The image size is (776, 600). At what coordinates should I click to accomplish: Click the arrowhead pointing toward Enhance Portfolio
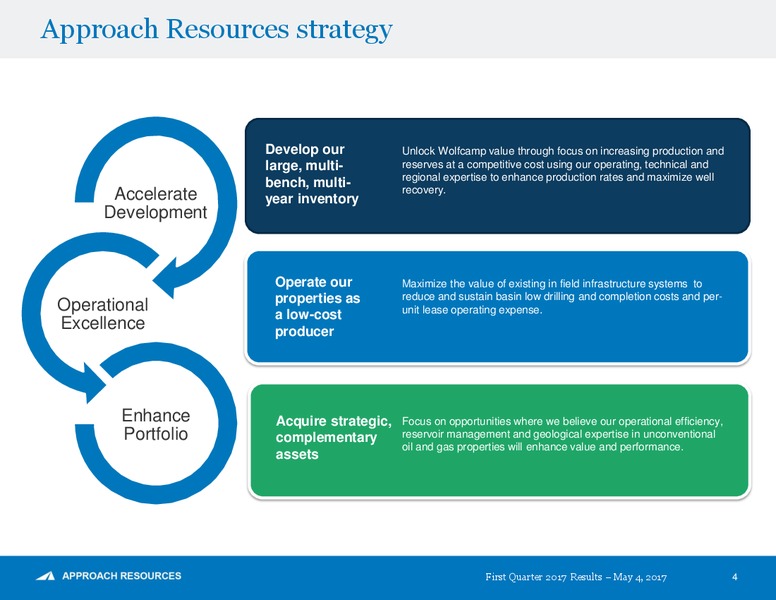click(x=95, y=383)
